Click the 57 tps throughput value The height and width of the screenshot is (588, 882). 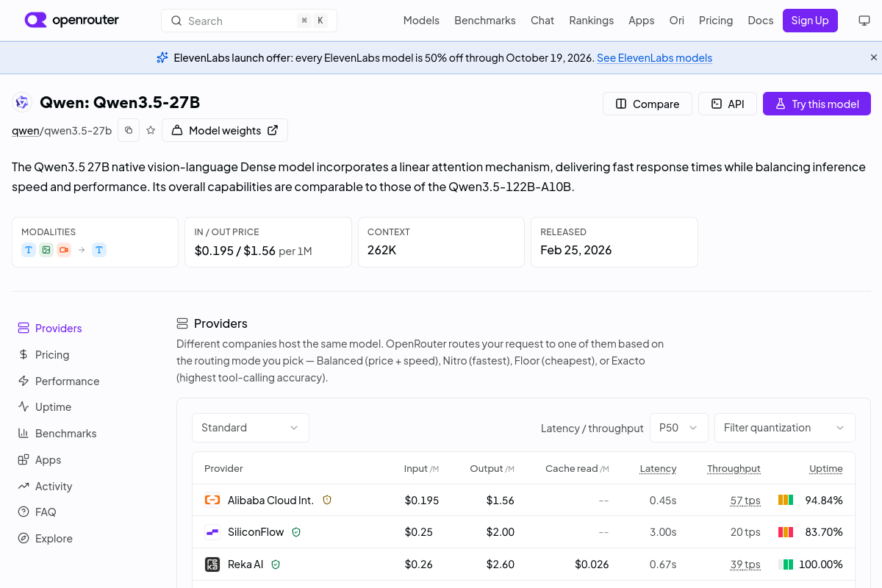coord(745,501)
